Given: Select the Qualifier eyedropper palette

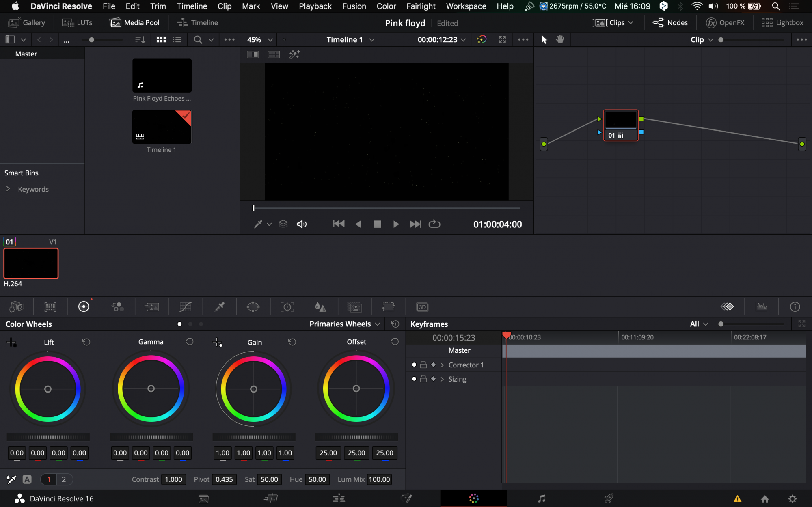Looking at the screenshot, I should pos(219,307).
